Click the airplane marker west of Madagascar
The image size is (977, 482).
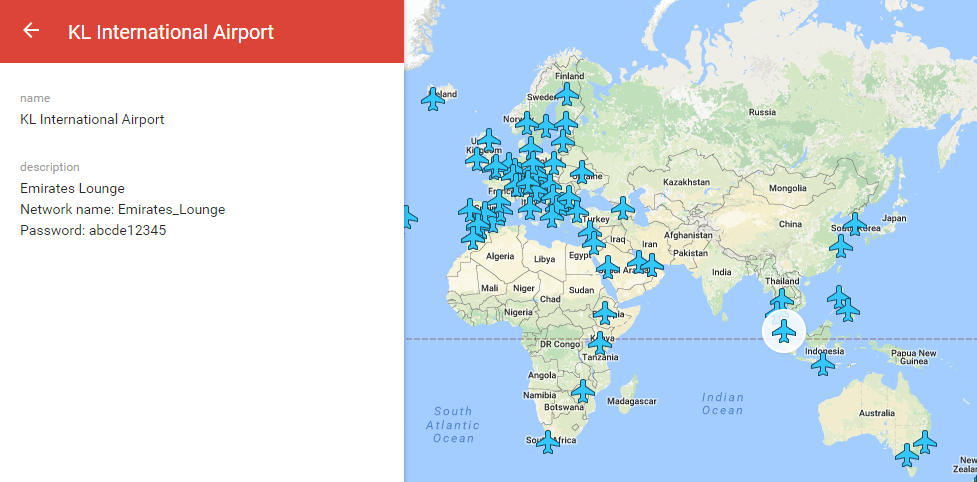583,391
